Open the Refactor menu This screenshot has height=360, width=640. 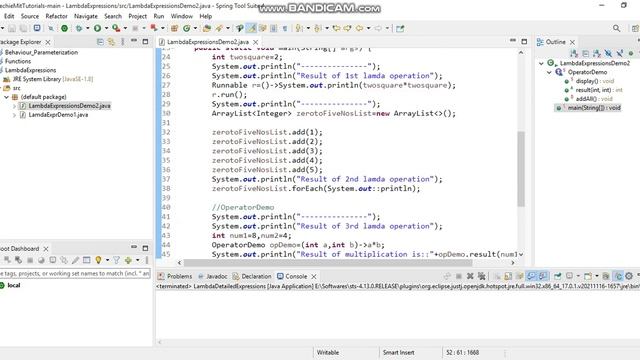pos(56,16)
